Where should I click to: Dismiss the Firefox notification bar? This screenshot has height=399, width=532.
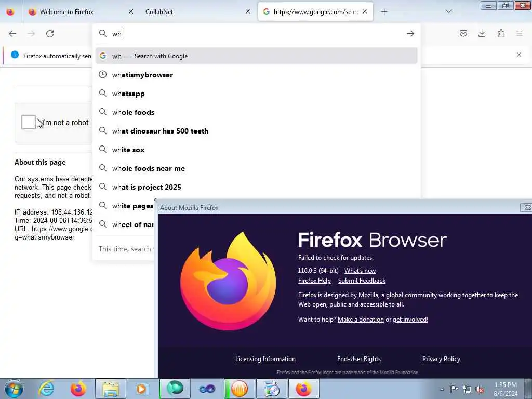pyautogui.click(x=519, y=55)
